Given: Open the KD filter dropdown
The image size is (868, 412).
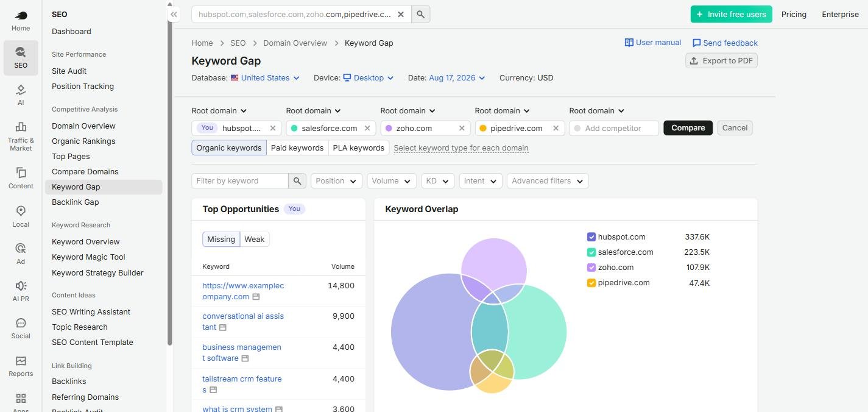Looking at the screenshot, I should coord(437,181).
